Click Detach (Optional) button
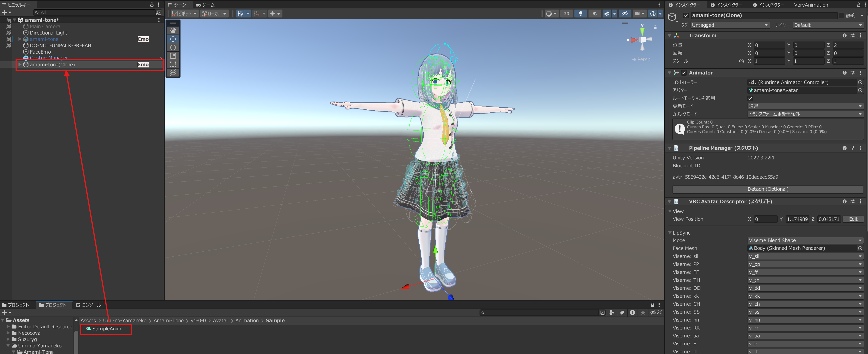868x354 pixels. (x=768, y=189)
